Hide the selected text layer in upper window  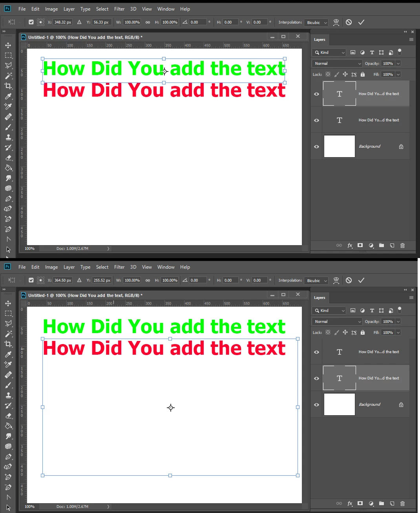point(316,94)
